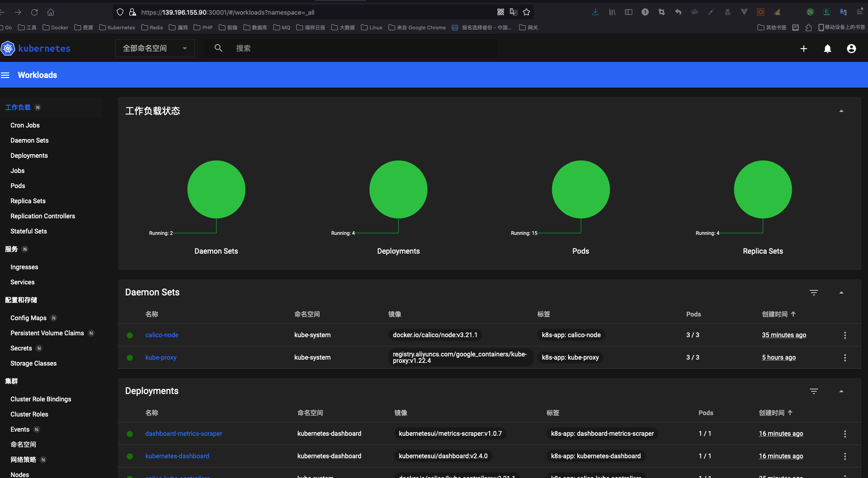Viewport: 868px width, 478px height.
Task: Open actions menu for kubernetes-dashboard deployment row
Action: click(x=845, y=456)
